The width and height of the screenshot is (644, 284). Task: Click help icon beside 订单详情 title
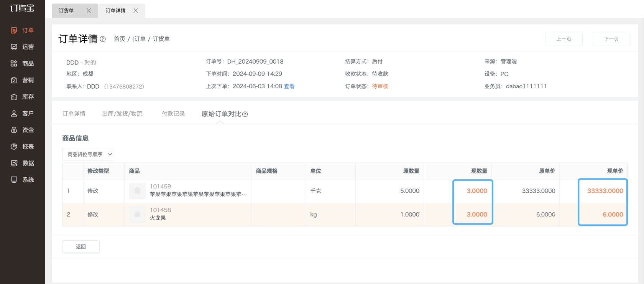[x=103, y=39]
